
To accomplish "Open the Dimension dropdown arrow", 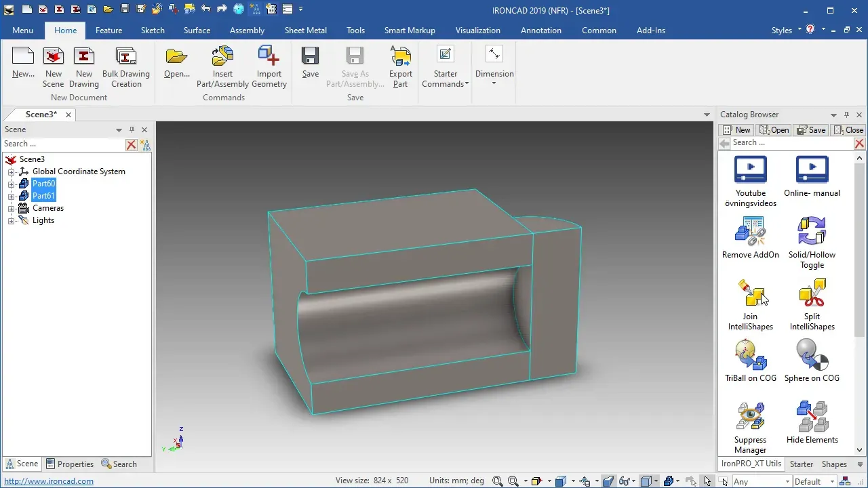I will [494, 83].
